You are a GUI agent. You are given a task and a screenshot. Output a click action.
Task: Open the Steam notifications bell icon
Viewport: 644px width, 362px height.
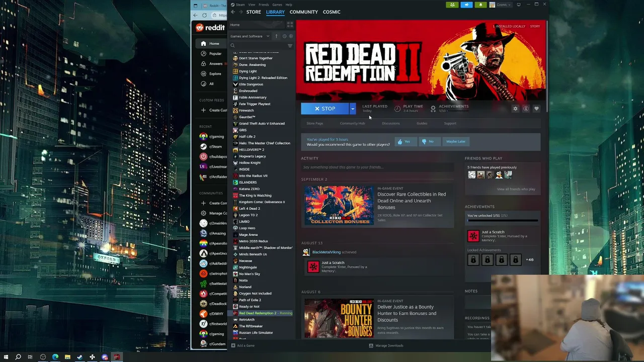click(x=480, y=5)
